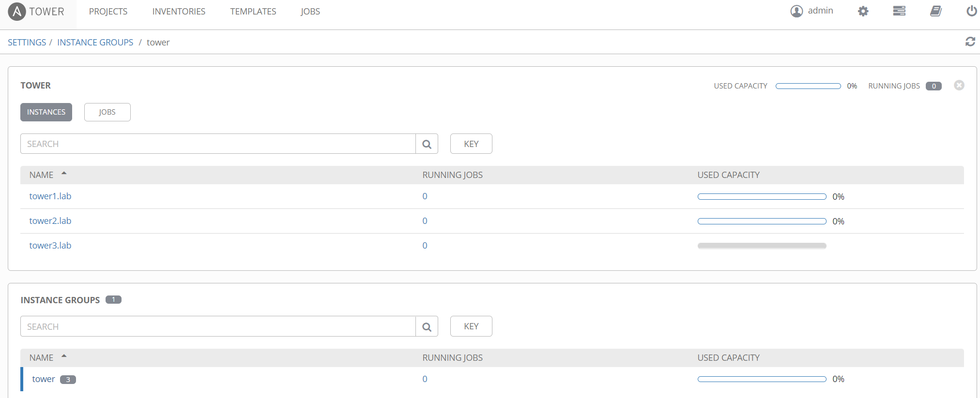Click RUNNING JOBS badge in TOWER header
The height and width of the screenshot is (398, 980).
[934, 86]
